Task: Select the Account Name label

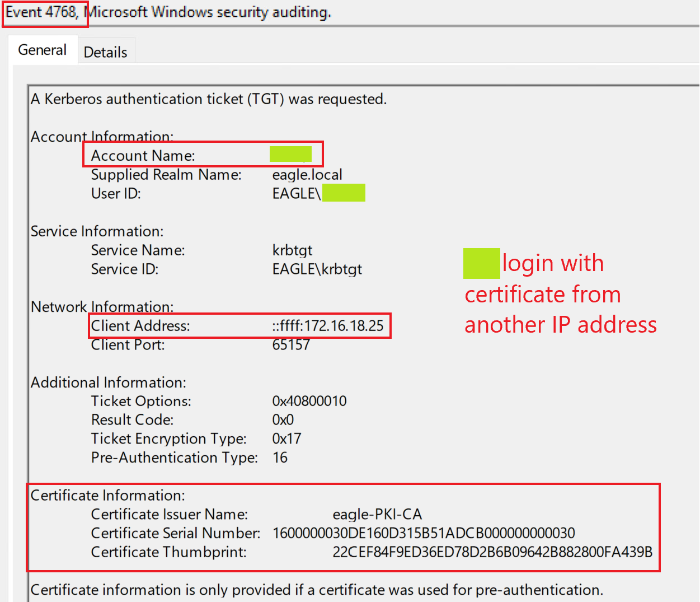Action: (143, 156)
